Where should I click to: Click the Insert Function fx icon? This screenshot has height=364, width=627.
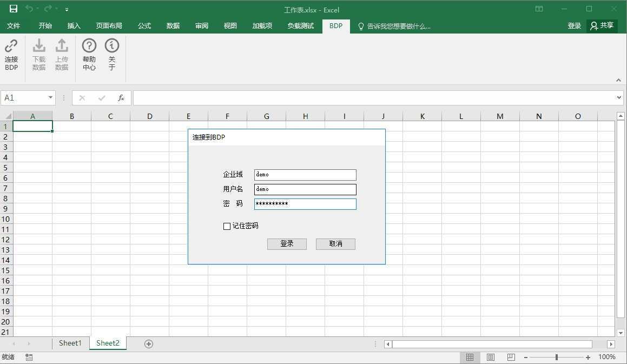(121, 98)
